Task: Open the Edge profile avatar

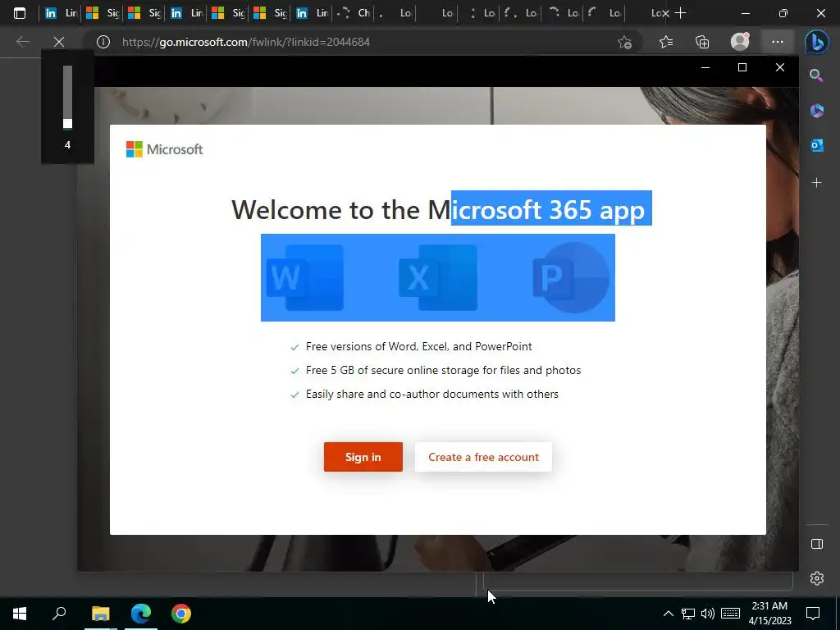Action: (x=740, y=42)
